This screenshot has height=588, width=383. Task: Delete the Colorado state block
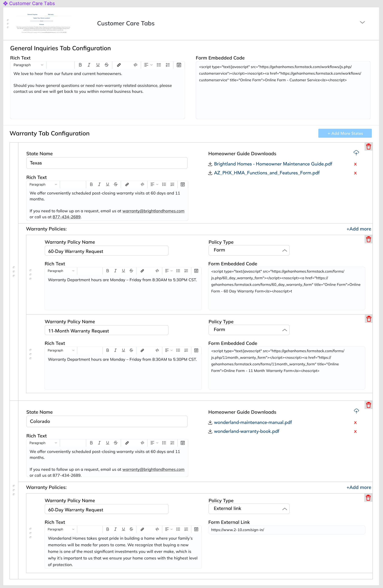point(368,405)
